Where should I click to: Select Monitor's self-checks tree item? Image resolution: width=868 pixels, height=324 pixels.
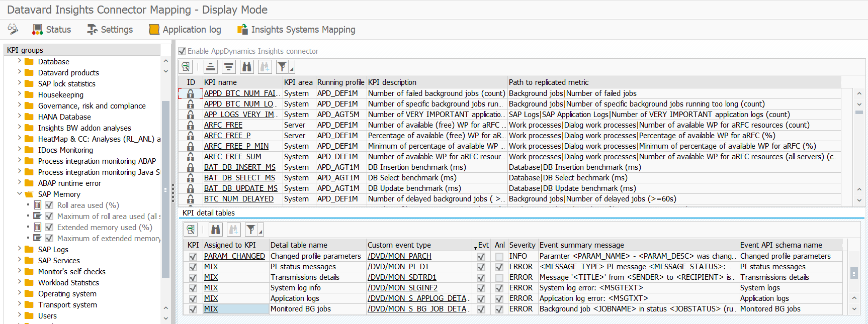click(x=72, y=271)
